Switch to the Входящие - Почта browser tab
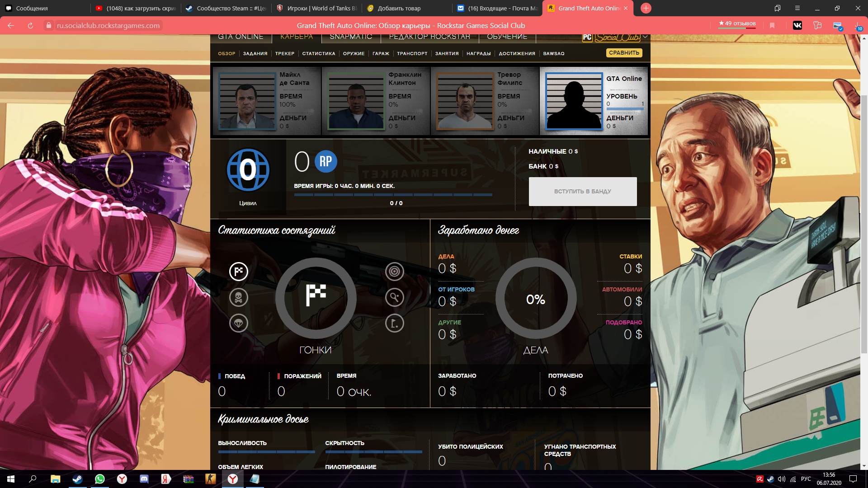 pyautogui.click(x=497, y=8)
